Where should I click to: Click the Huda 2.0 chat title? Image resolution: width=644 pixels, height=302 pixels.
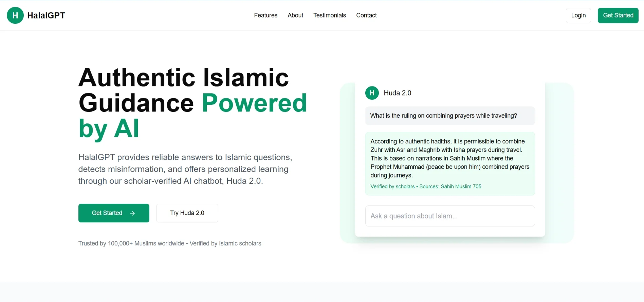[397, 93]
